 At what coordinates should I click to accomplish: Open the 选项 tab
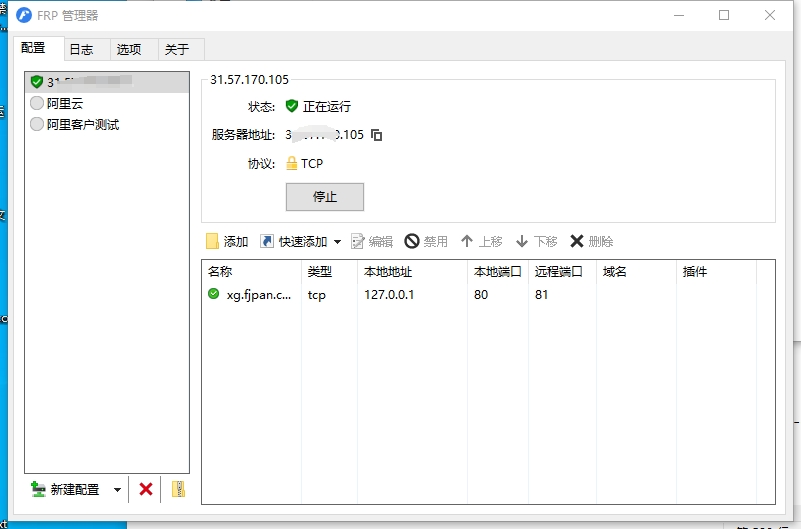128,49
